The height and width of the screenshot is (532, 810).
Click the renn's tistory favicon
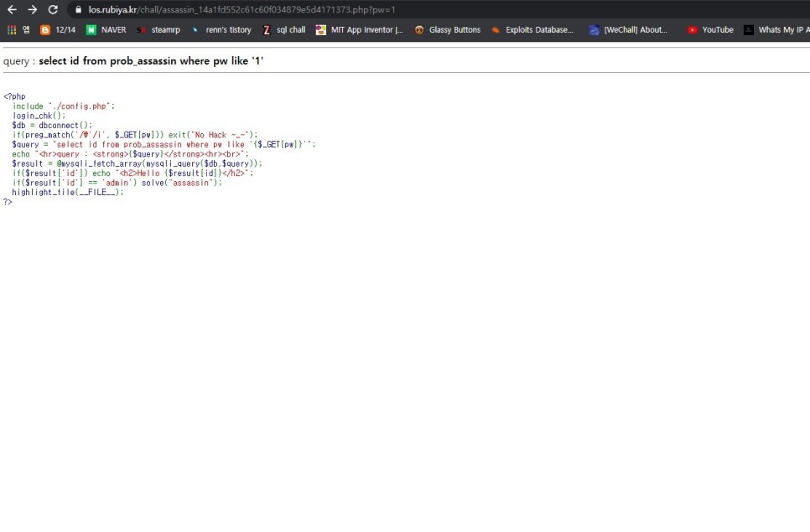pos(195,30)
